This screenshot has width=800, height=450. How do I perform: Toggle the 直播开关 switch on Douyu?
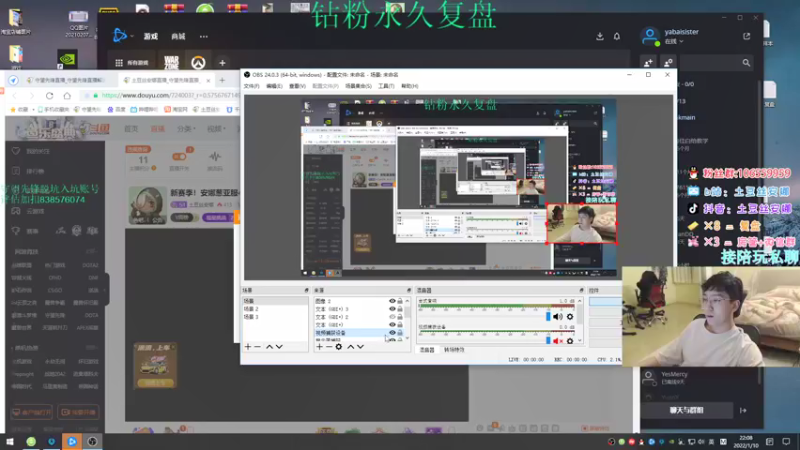coord(179,157)
